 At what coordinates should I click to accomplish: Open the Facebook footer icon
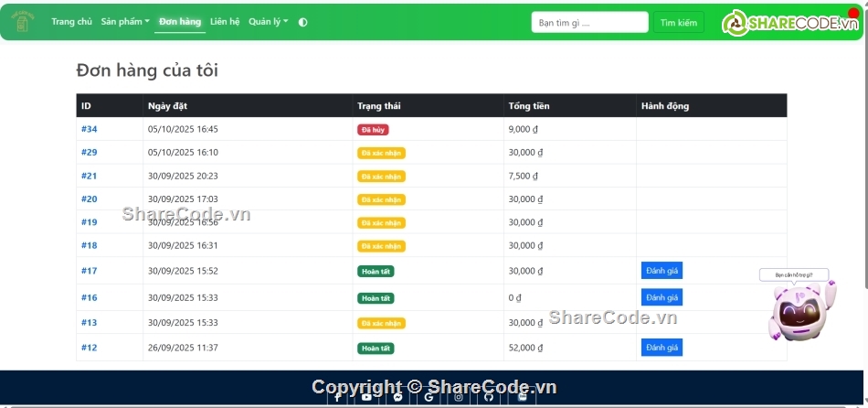pos(337,396)
